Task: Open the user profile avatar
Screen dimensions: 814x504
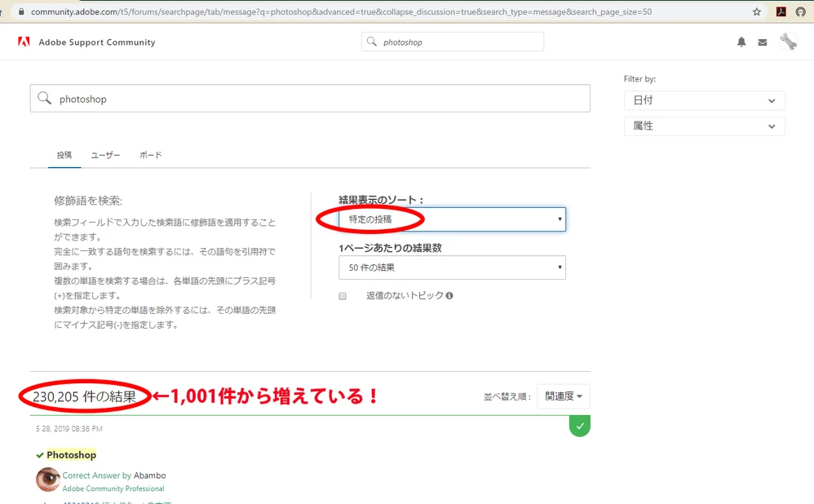Action: tap(788, 42)
